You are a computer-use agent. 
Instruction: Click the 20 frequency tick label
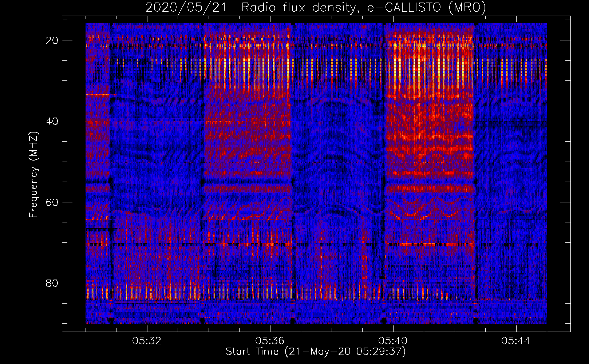(52, 40)
